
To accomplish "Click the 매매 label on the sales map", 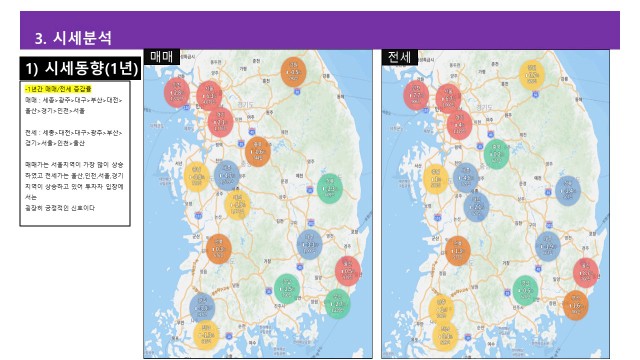I will click(162, 57).
